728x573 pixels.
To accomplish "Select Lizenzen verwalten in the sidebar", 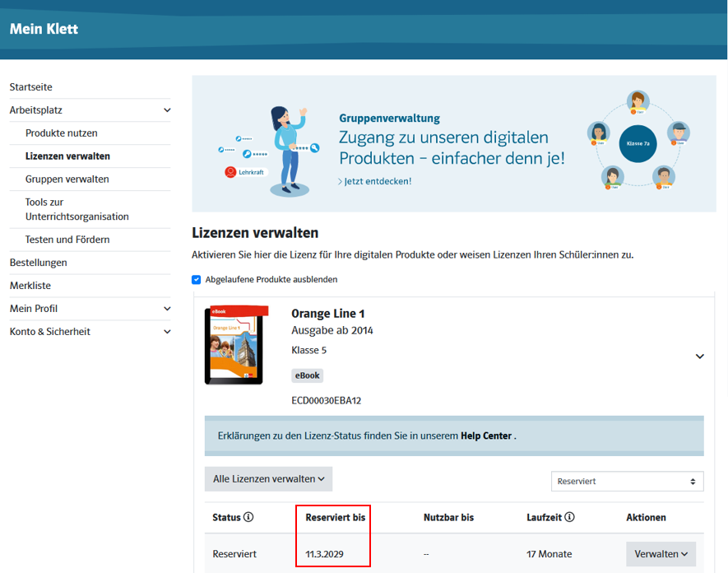I will click(x=67, y=156).
